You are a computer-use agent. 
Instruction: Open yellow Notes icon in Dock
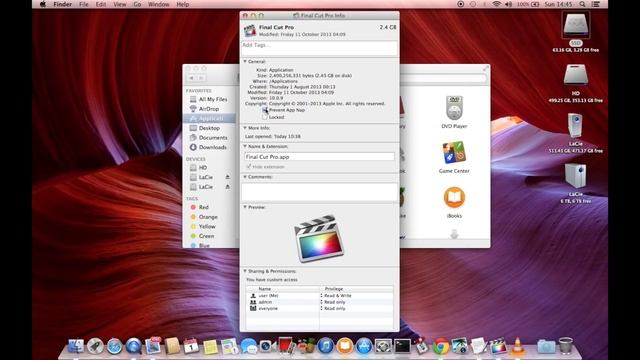tap(210, 346)
